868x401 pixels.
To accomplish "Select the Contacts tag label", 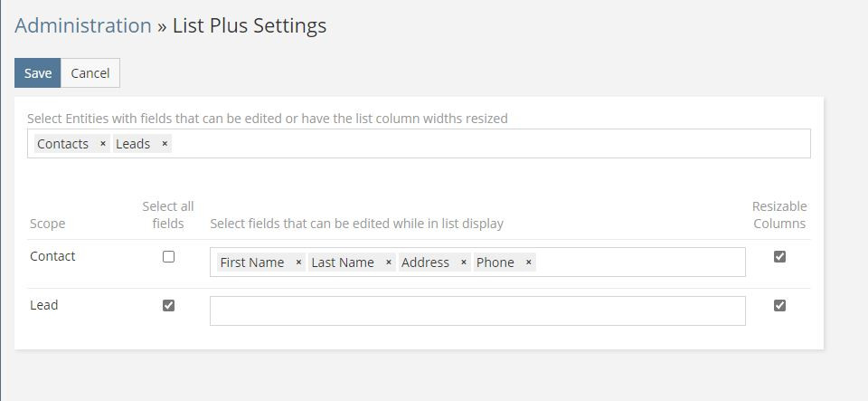I will [x=63, y=144].
